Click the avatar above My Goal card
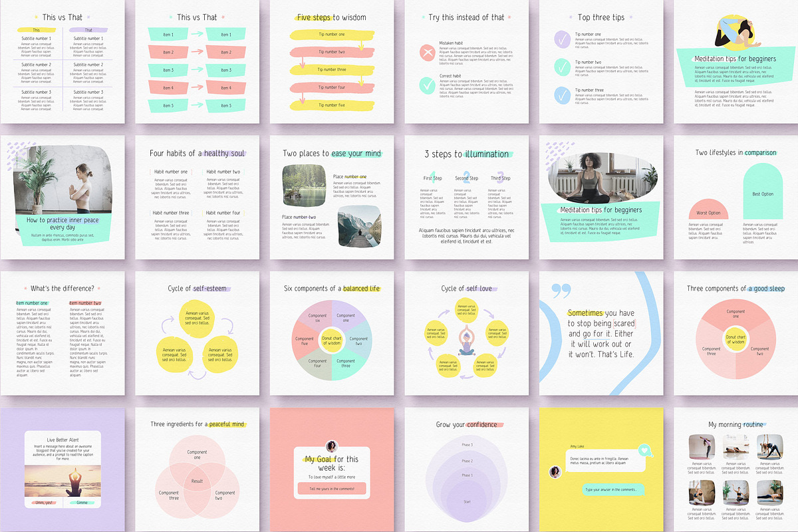This screenshot has height=532, width=798. [332, 446]
